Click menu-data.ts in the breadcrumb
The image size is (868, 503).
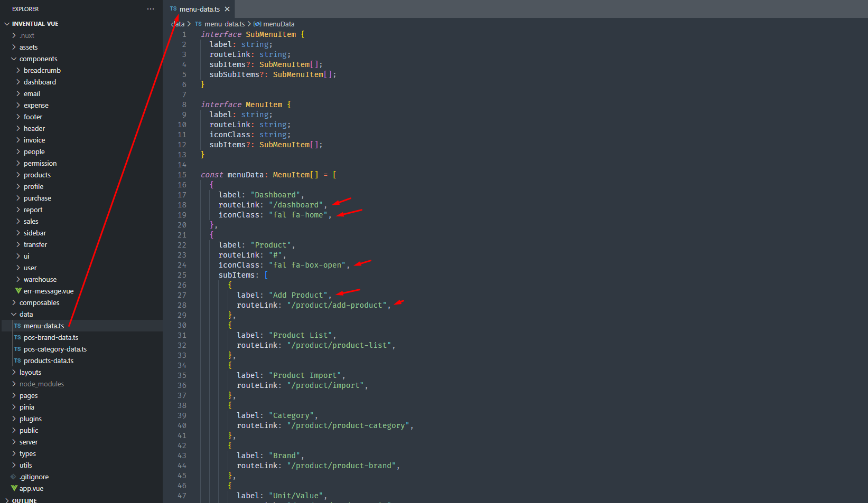point(225,24)
